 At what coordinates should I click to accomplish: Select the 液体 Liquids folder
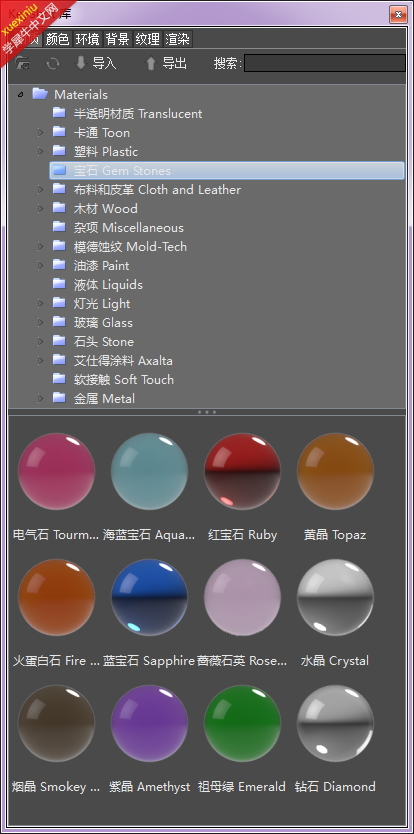point(98,285)
